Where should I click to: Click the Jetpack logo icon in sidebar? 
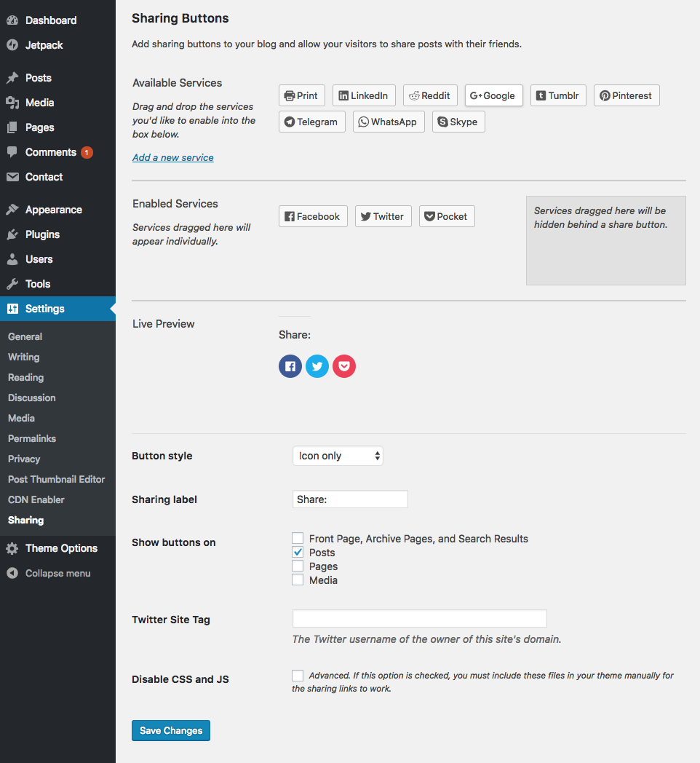12,45
